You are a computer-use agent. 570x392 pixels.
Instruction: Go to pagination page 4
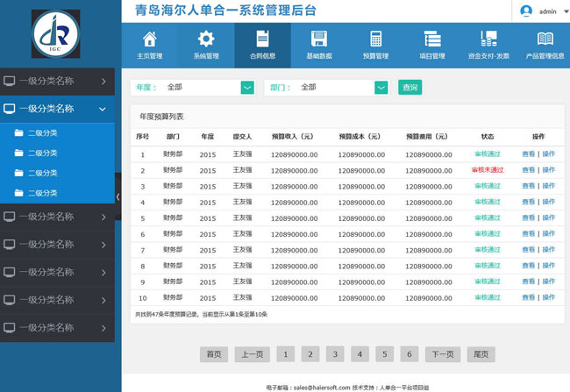360,354
